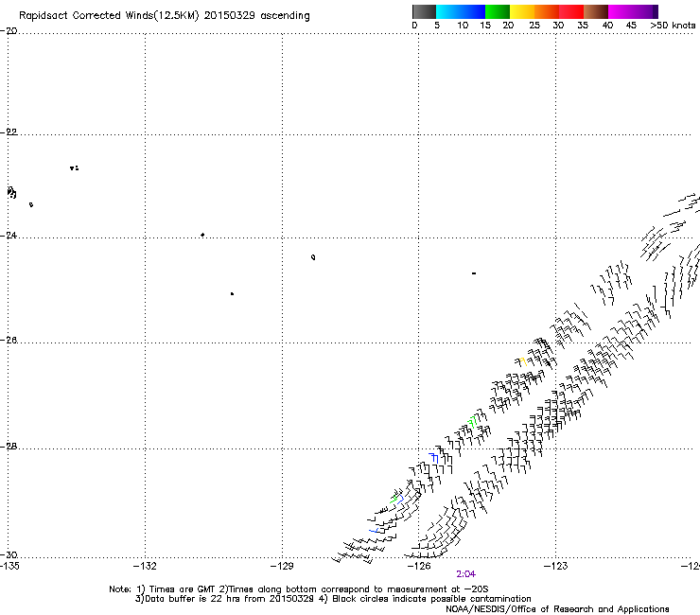Click the '-126' longitude axis label

point(419,566)
